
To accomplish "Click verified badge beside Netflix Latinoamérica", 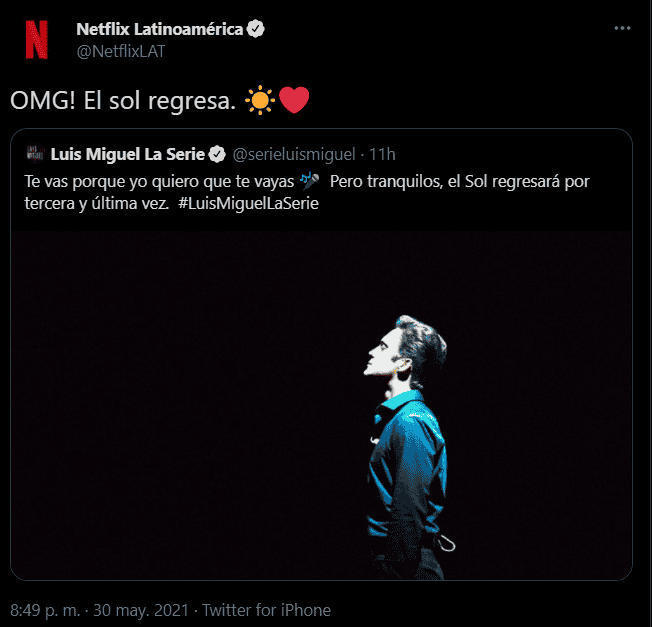I will [257, 29].
